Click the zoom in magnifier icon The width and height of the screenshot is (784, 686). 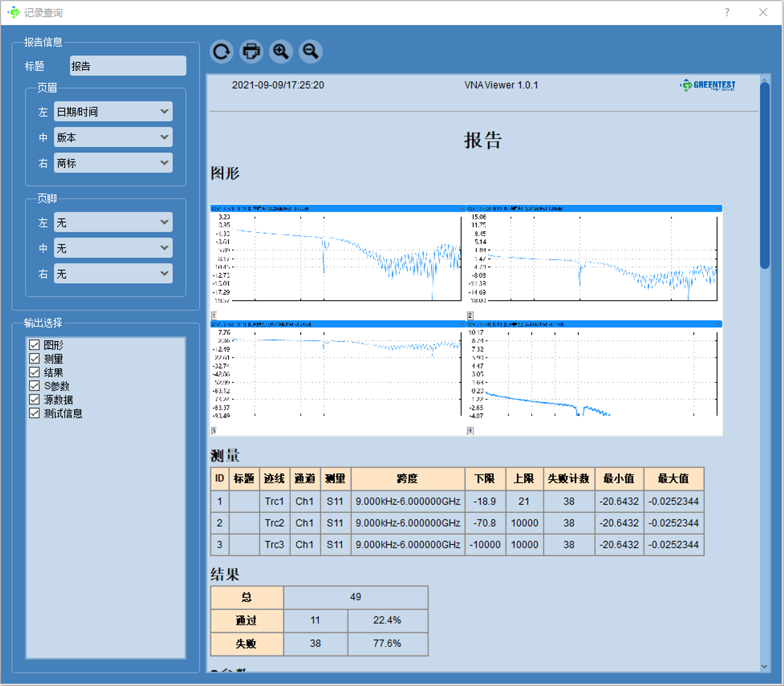point(281,51)
